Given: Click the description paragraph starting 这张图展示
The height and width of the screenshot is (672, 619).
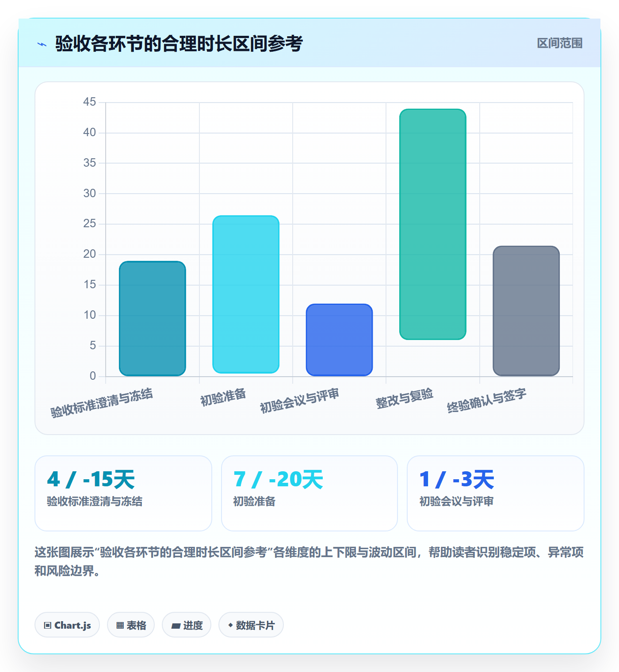Looking at the screenshot, I should pos(309,561).
